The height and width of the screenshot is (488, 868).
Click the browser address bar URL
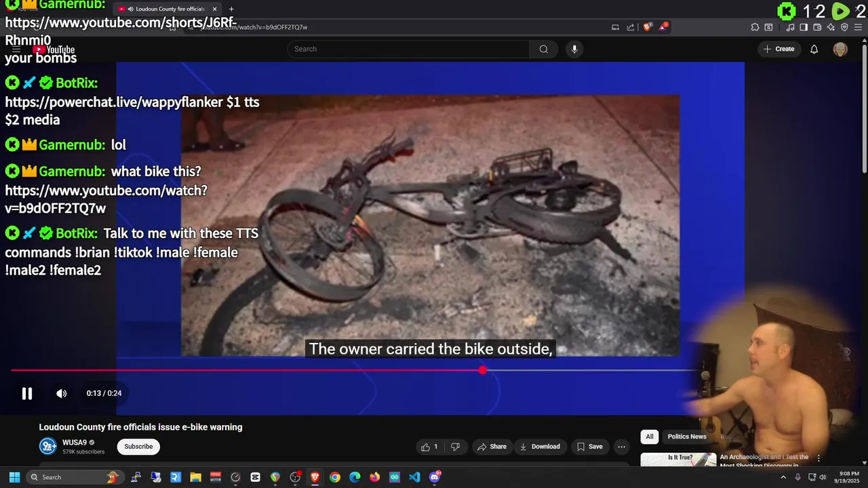[254, 27]
